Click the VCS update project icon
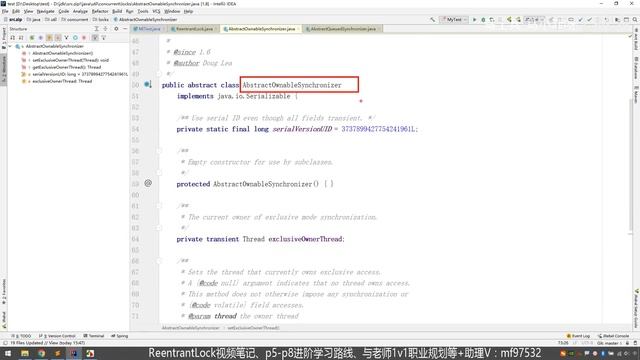640x360 pixels. pos(580,20)
